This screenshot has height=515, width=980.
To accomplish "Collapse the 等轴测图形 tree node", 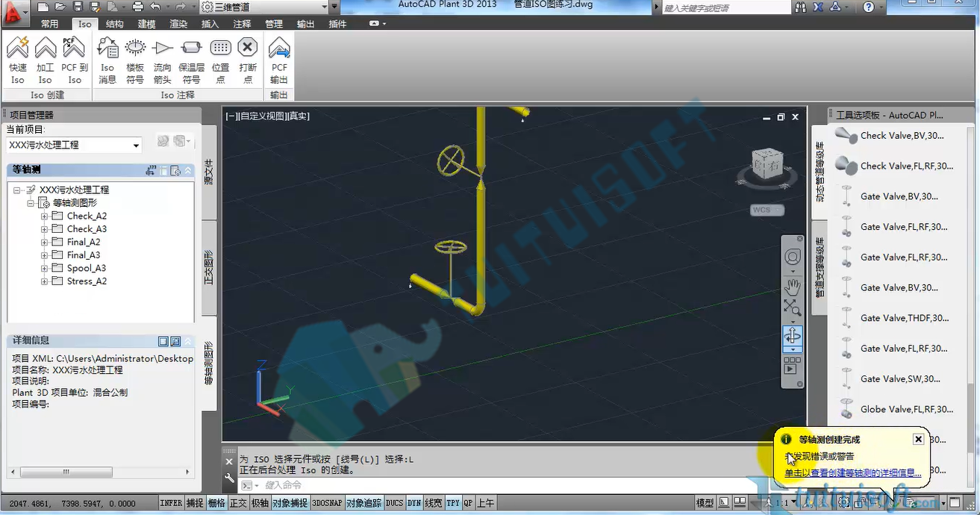I will pyautogui.click(x=31, y=203).
